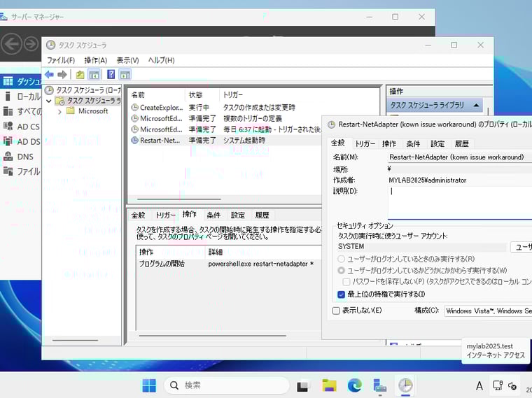Screen dimensions: 532x398
Task: Switch to 履歴 tab in properties dialog
Action: pos(461,143)
